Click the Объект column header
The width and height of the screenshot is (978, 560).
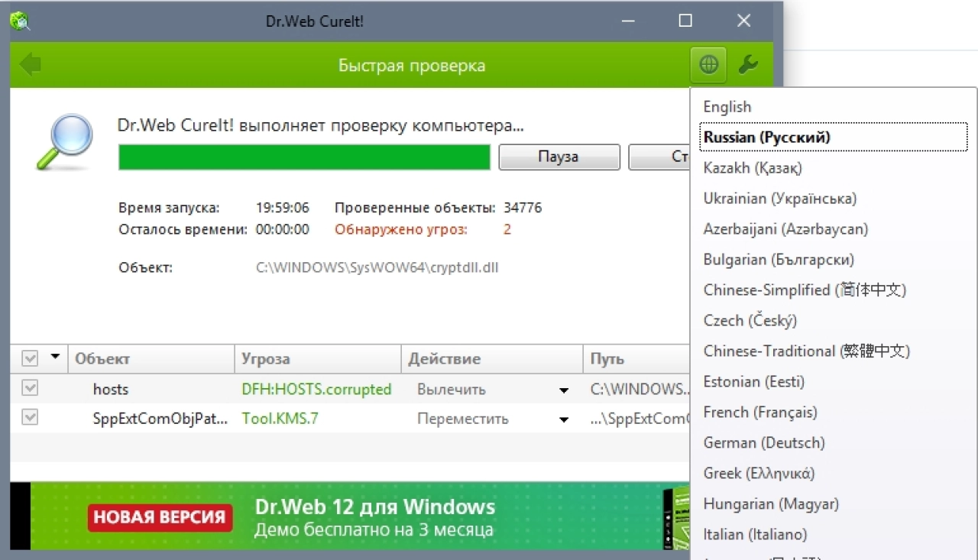click(x=151, y=358)
